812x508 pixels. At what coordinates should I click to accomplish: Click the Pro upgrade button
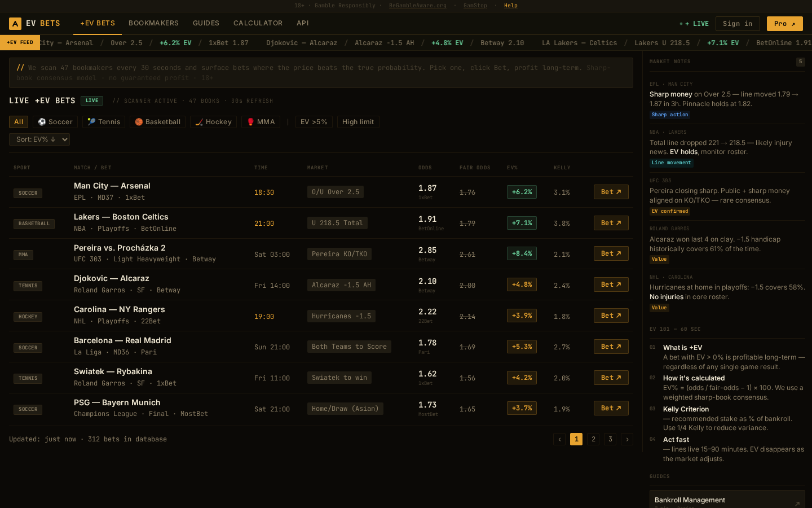pyautogui.click(x=784, y=24)
